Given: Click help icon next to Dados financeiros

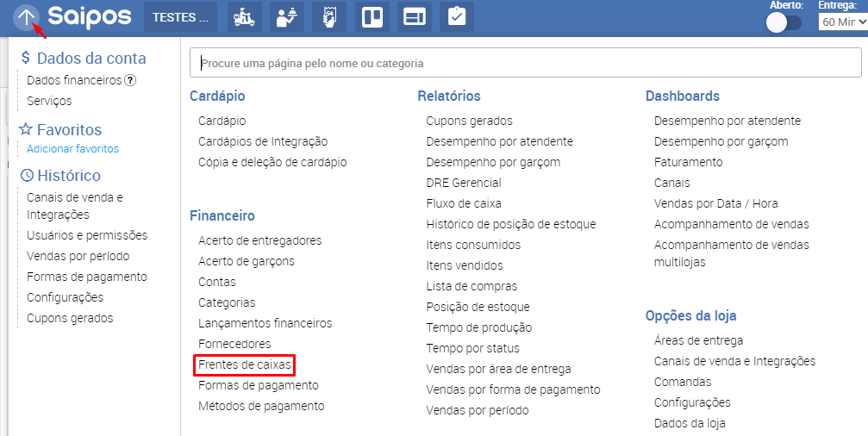Looking at the screenshot, I should point(130,80).
